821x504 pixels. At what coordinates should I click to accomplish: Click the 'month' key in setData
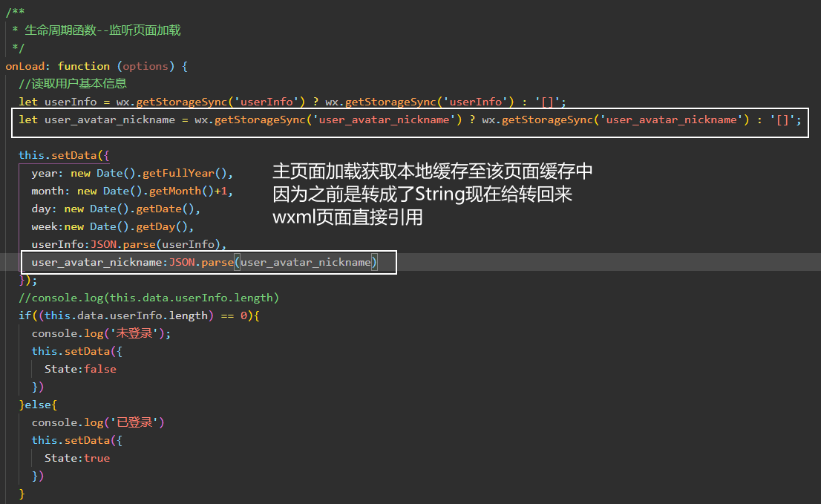click(x=48, y=191)
